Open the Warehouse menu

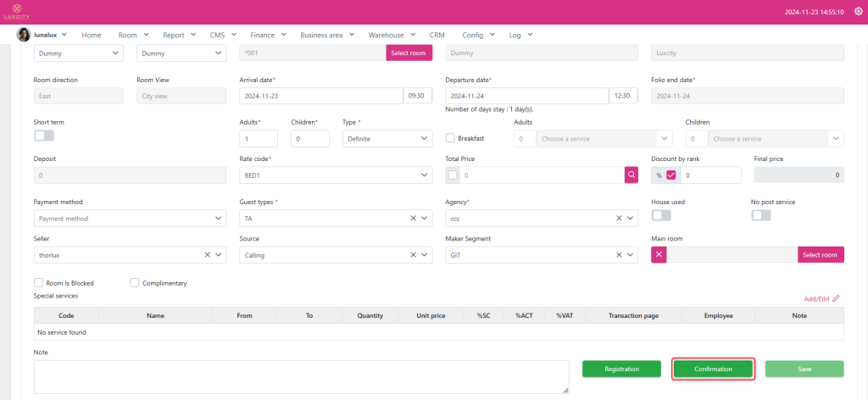[x=390, y=35]
